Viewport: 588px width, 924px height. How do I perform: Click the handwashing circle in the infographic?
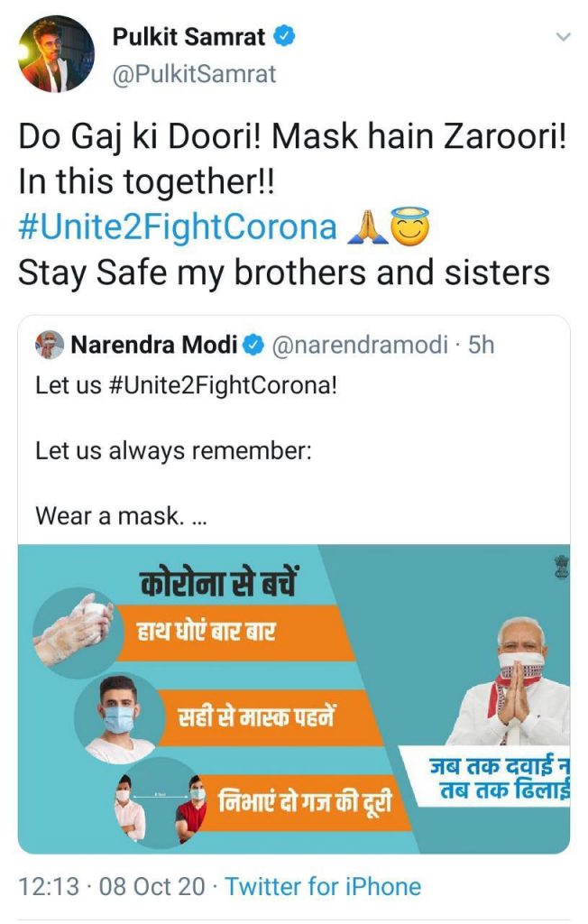[75, 630]
